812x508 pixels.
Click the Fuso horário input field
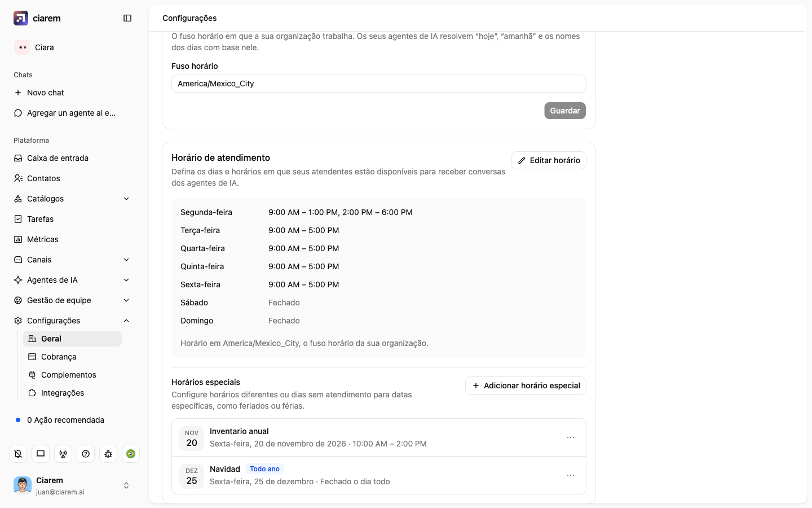379,84
